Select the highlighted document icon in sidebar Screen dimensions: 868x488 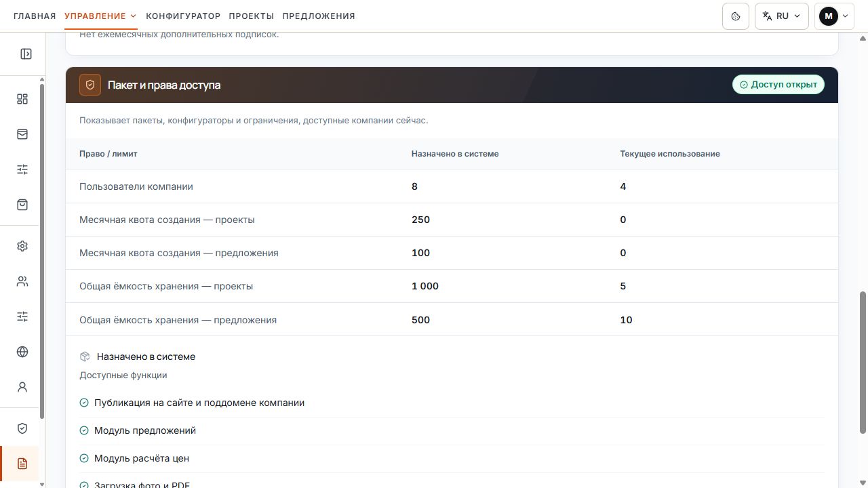[22, 464]
